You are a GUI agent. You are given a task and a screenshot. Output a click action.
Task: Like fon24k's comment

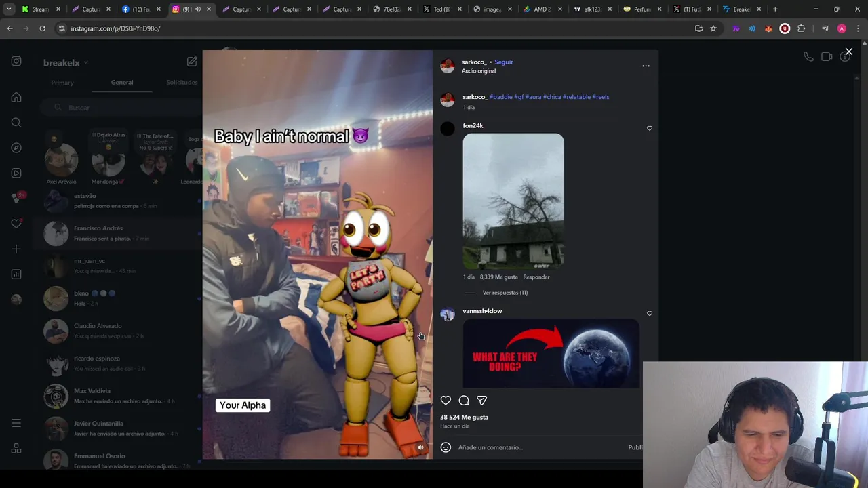click(x=649, y=128)
